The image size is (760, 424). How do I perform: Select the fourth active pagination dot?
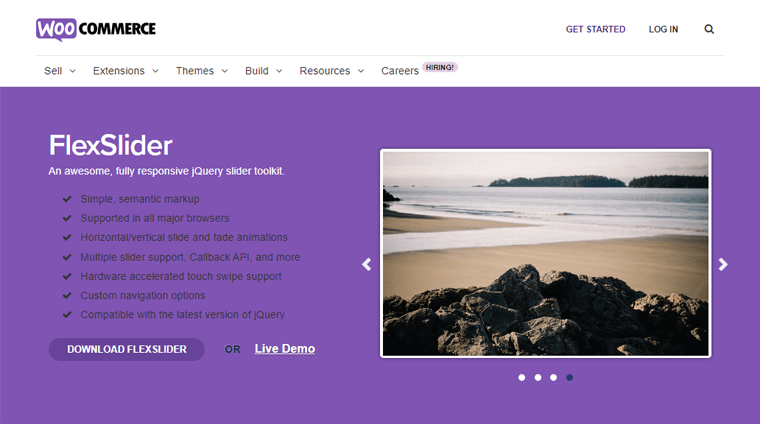(570, 377)
